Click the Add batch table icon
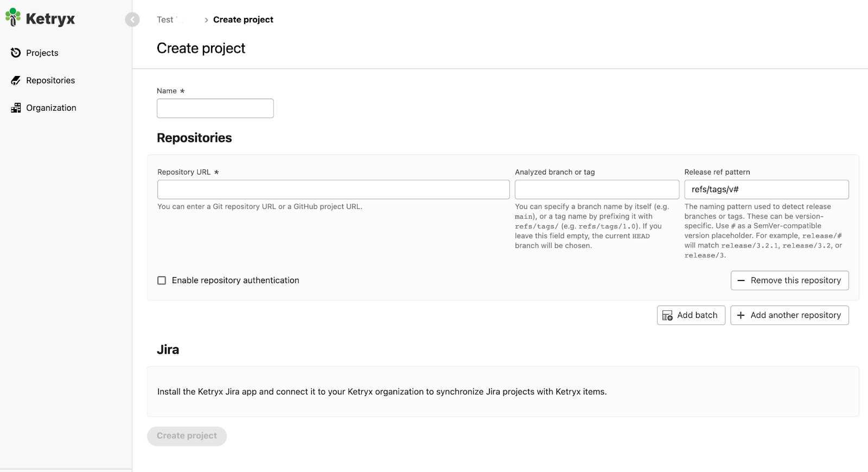Image resolution: width=868 pixels, height=472 pixels. (x=667, y=315)
